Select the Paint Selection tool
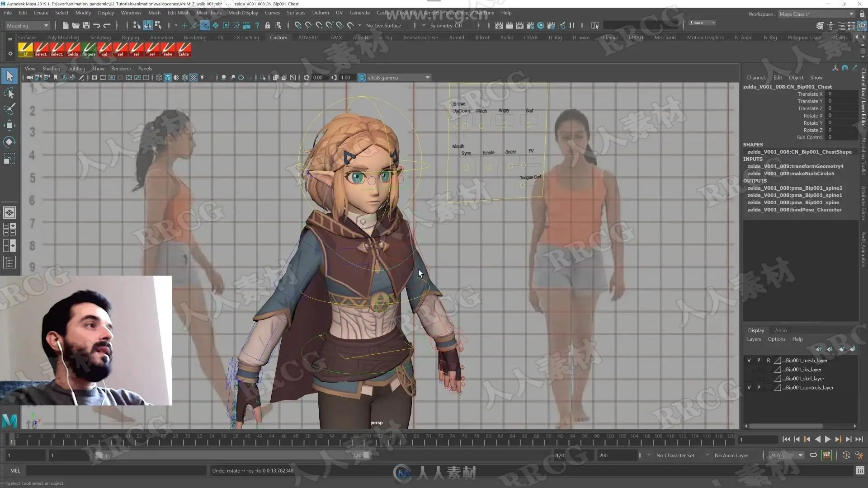 click(9, 109)
